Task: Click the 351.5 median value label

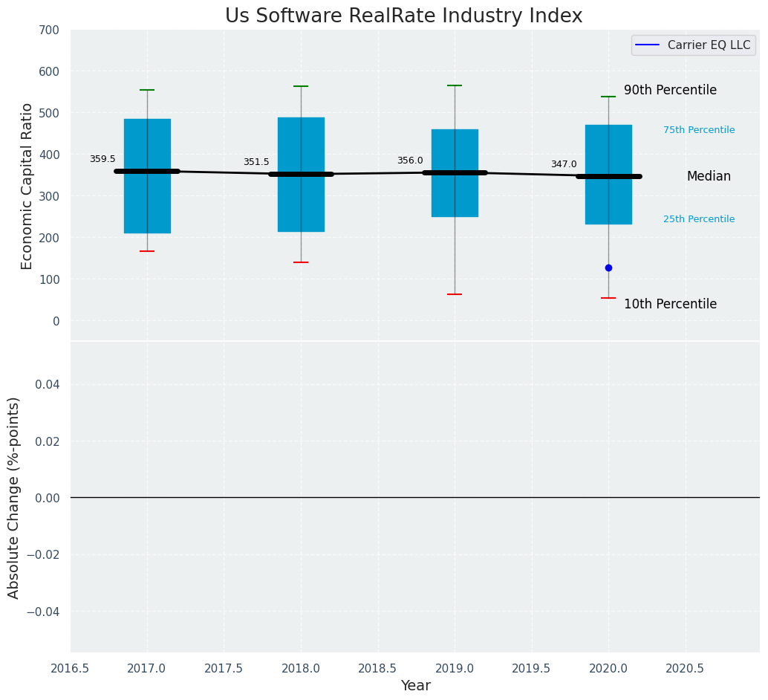Action: (257, 162)
